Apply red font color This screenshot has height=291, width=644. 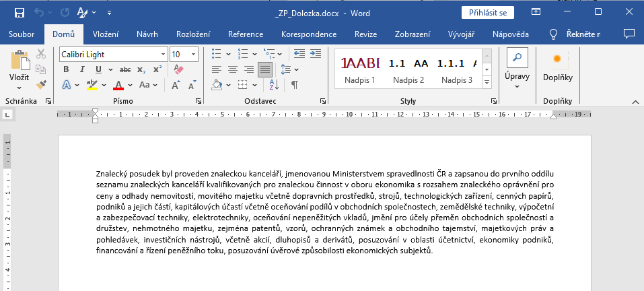pyautogui.click(x=118, y=85)
